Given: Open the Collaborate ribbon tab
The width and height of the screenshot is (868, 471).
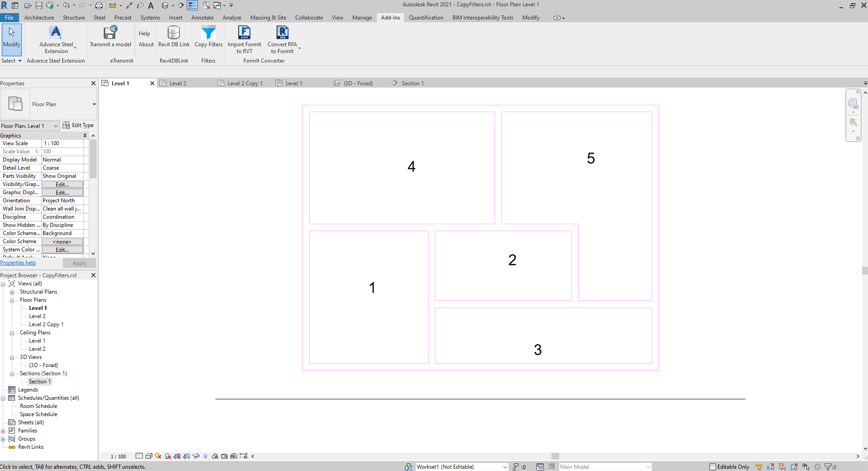Looking at the screenshot, I should pyautogui.click(x=309, y=18).
